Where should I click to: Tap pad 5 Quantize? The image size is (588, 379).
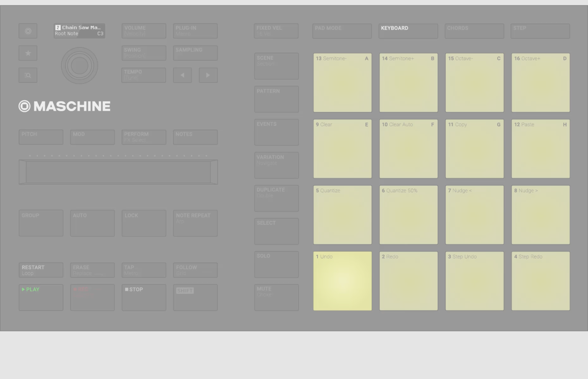(x=342, y=215)
